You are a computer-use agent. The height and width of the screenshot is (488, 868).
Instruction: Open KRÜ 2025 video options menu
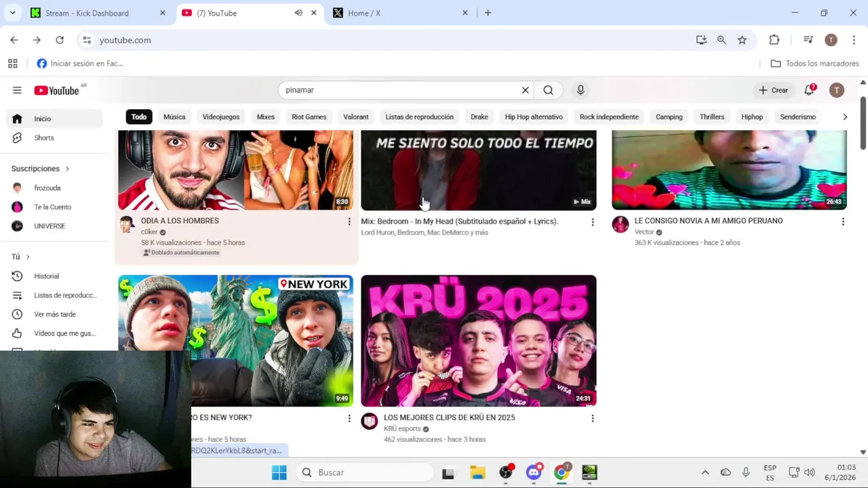point(592,418)
